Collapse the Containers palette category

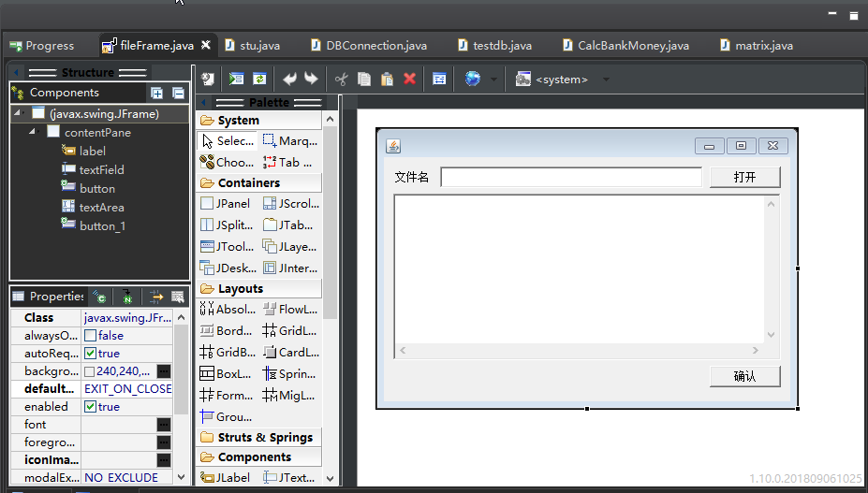click(x=258, y=182)
